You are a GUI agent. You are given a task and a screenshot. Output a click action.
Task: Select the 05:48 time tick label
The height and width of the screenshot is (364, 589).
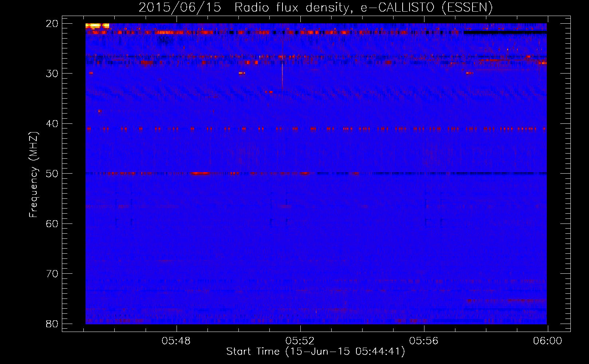176,341
